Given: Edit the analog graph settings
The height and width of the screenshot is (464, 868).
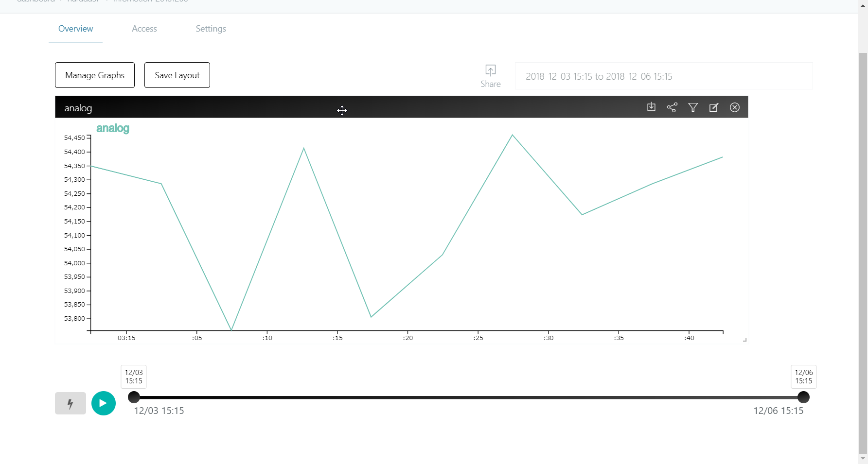Looking at the screenshot, I should pyautogui.click(x=714, y=107).
